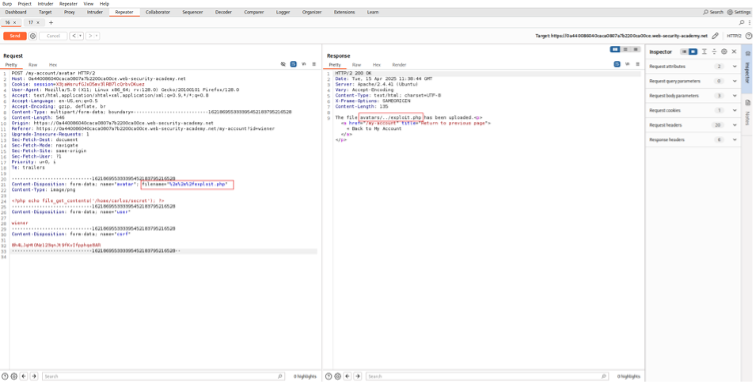The height and width of the screenshot is (383, 755).
Task: Switch to the Collaborator tab
Action: coord(158,12)
